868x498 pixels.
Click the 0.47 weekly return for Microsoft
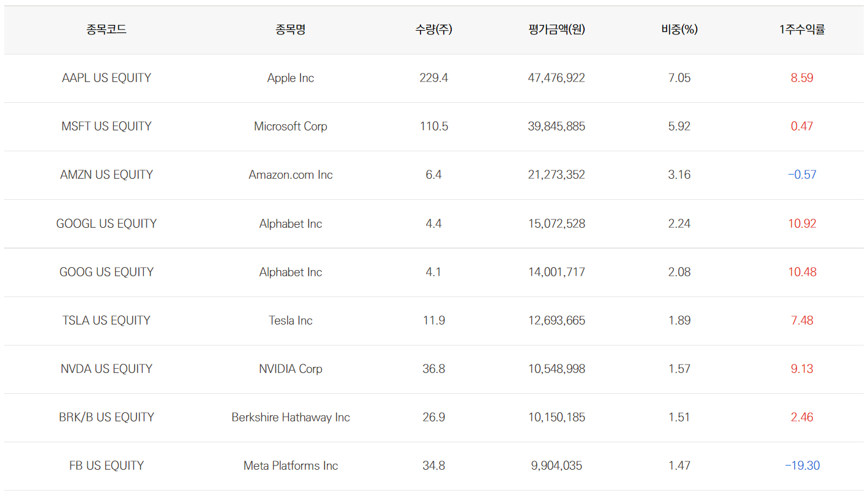tap(802, 126)
